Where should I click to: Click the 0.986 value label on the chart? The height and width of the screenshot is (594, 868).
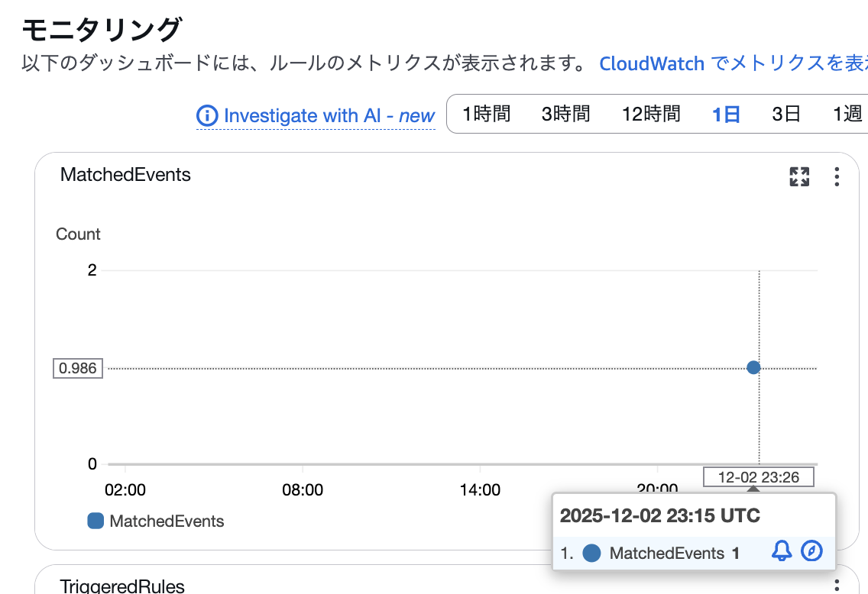coord(77,367)
